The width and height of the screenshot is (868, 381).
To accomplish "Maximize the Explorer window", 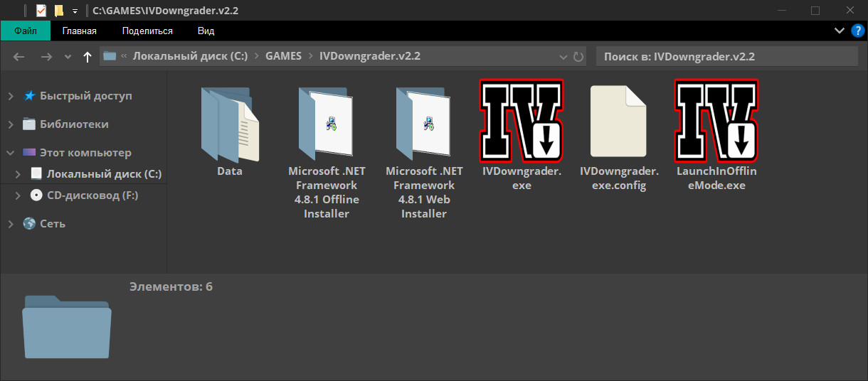I will click(815, 11).
